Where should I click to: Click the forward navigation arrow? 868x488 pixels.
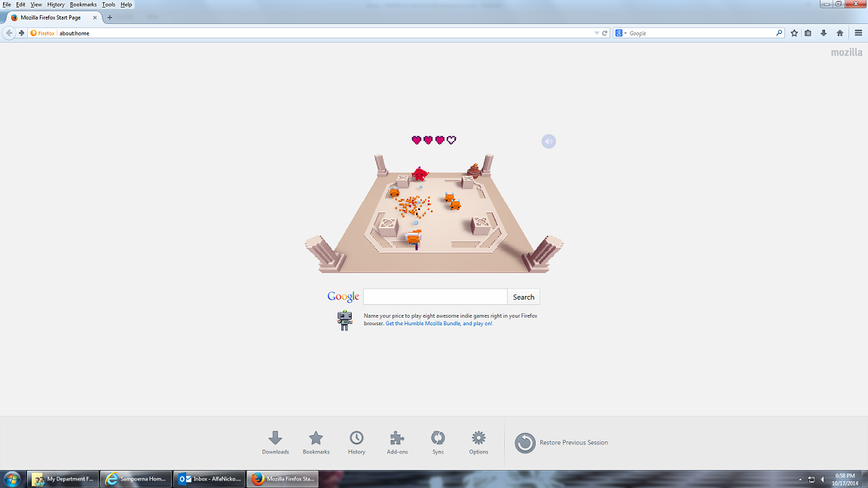[x=22, y=33]
